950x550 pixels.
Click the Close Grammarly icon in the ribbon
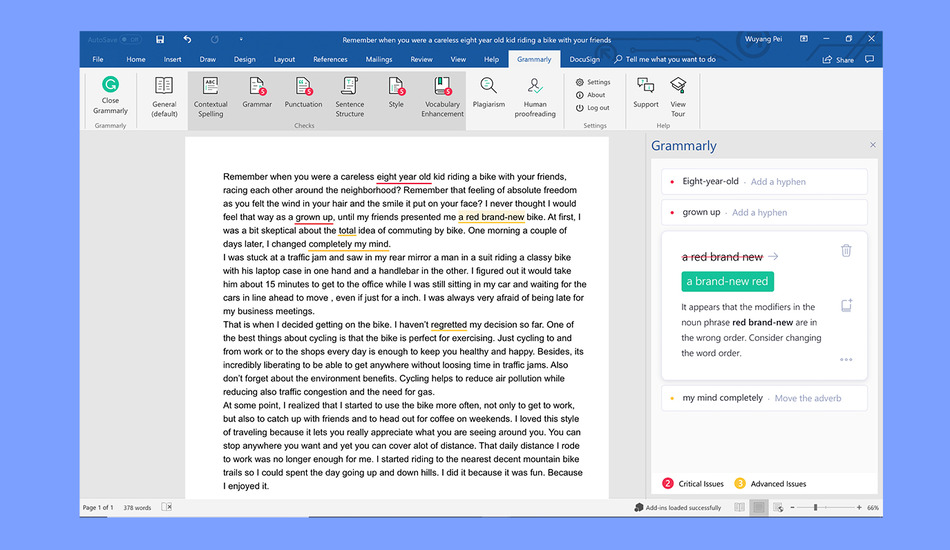[x=110, y=86]
